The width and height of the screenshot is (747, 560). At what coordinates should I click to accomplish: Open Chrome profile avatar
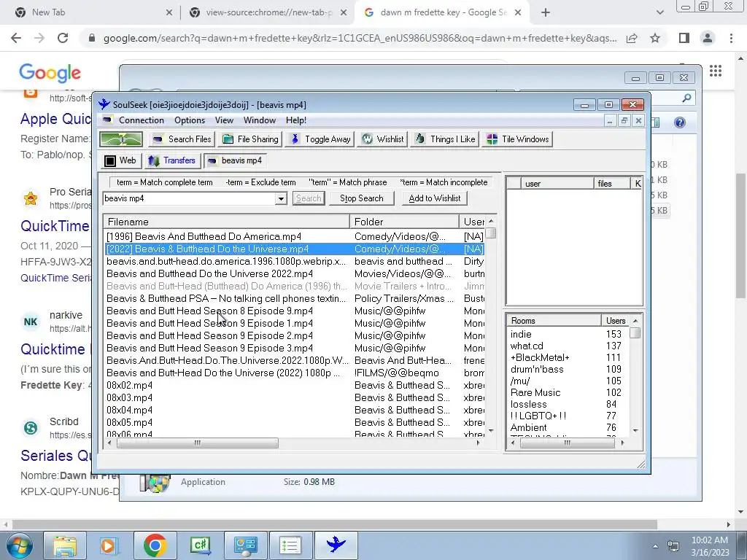(x=708, y=38)
